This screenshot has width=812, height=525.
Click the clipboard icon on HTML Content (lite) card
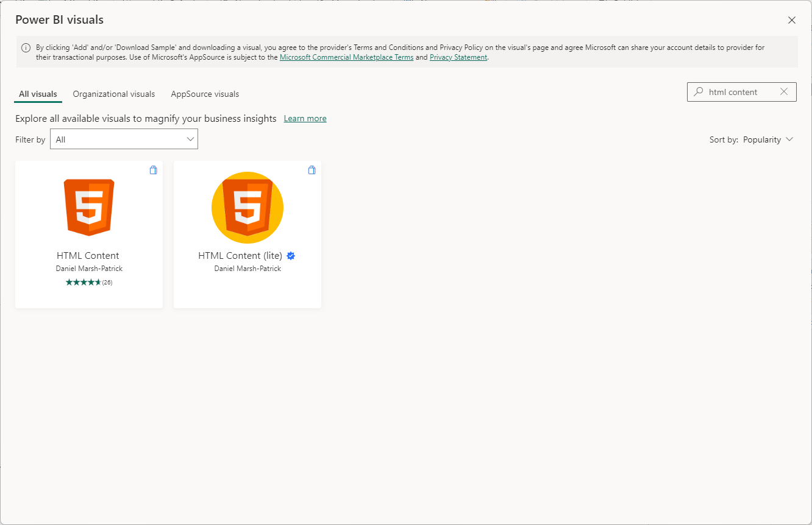click(x=312, y=170)
